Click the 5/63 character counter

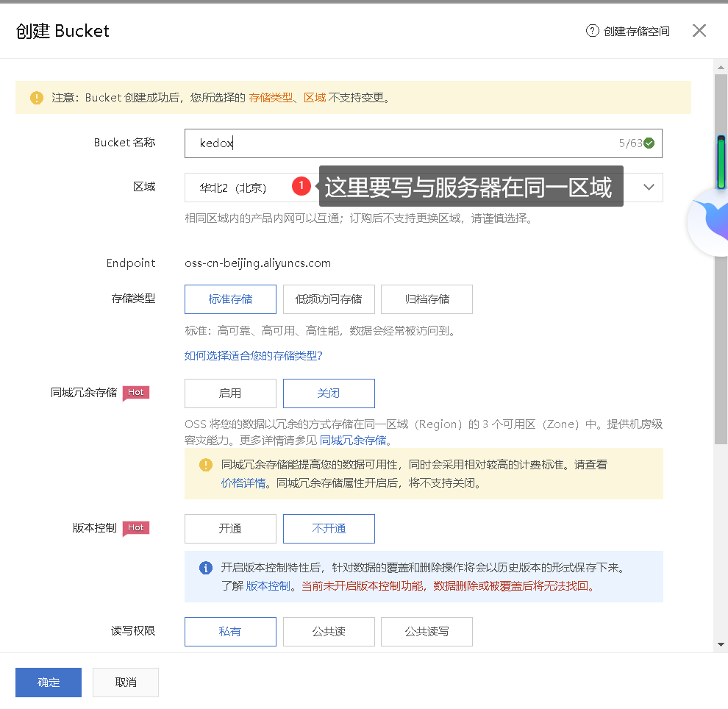pyautogui.click(x=630, y=143)
